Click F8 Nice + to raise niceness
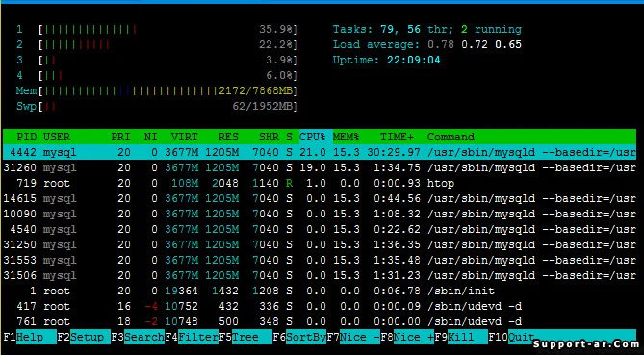This screenshot has height=355, width=644. 407,337
